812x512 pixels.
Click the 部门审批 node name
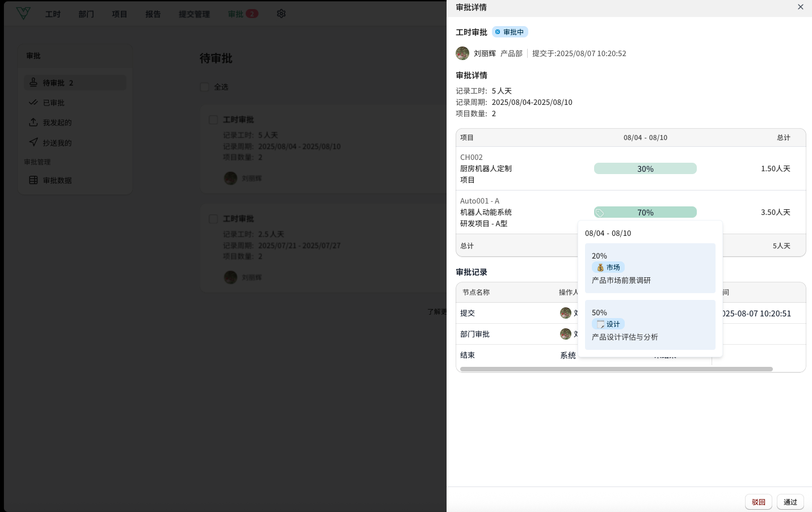pyautogui.click(x=475, y=334)
